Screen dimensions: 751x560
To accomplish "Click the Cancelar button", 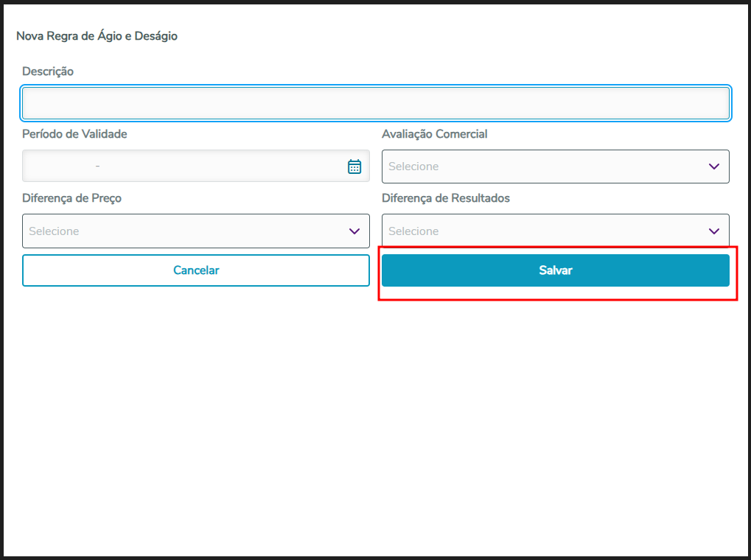I will (x=196, y=270).
